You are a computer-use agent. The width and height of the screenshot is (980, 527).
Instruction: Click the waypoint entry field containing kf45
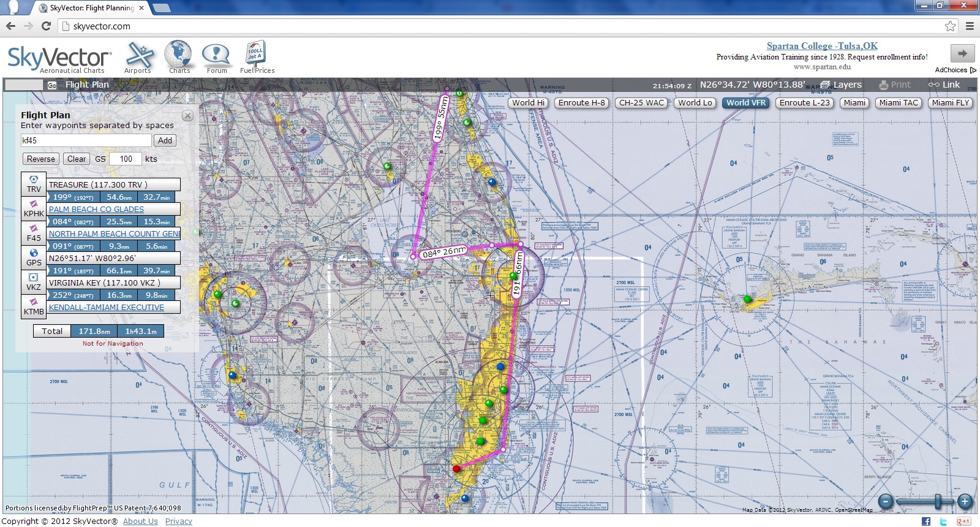[x=86, y=140]
